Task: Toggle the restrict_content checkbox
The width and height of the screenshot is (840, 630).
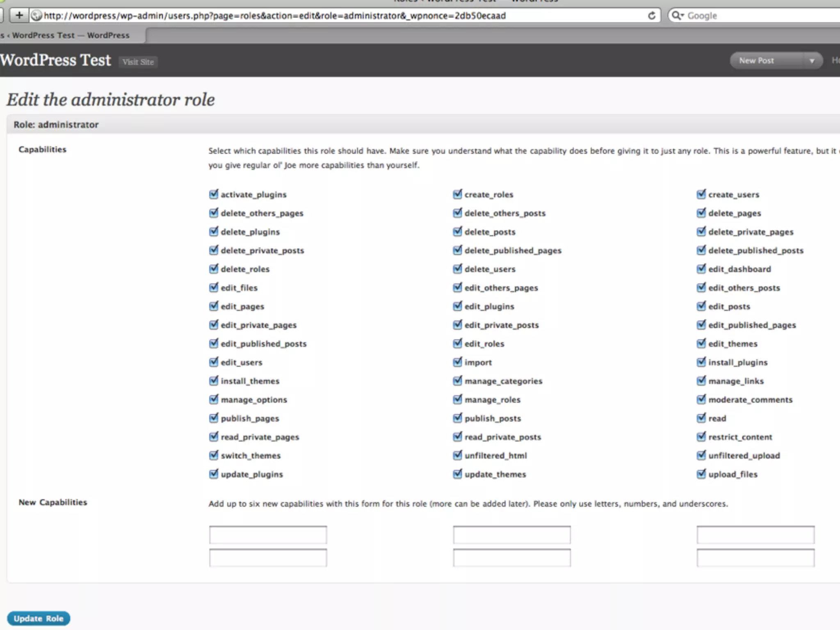Action: click(x=701, y=436)
